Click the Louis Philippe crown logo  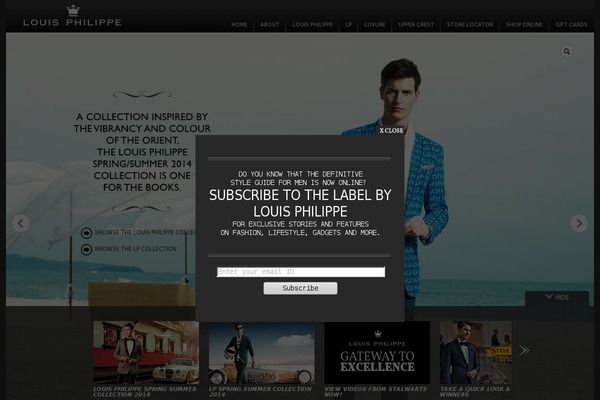[72, 16]
